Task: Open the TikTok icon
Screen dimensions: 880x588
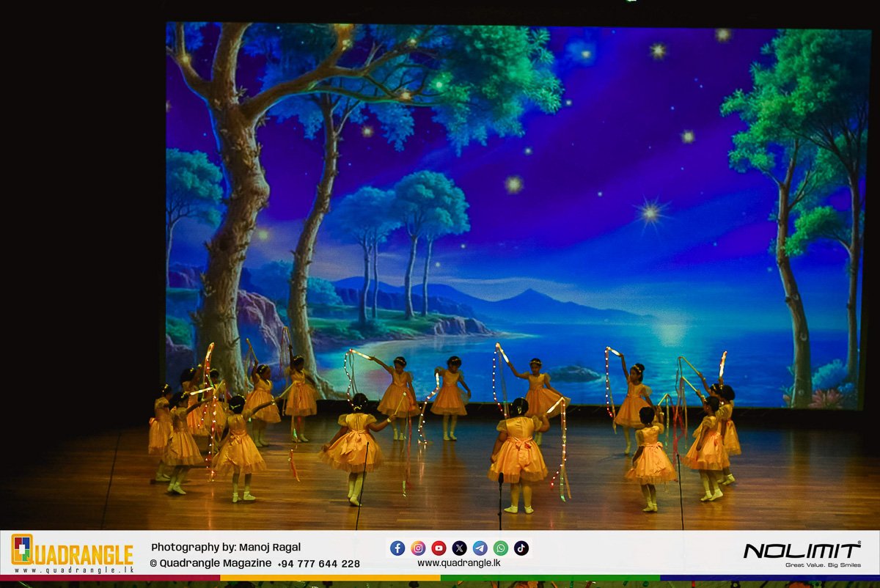Action: [x=521, y=548]
